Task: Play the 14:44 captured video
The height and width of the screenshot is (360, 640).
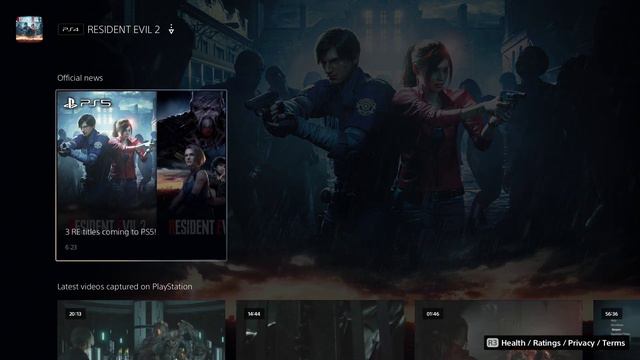Action: 320,330
